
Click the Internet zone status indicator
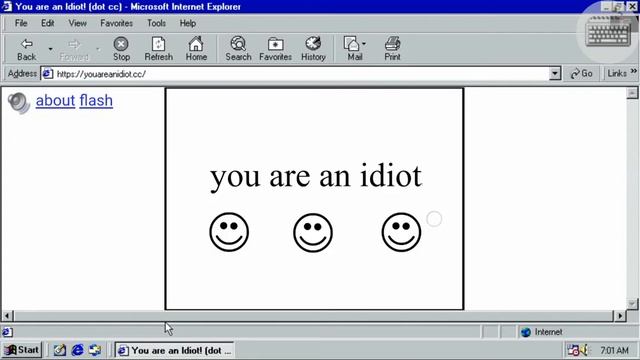(542, 332)
